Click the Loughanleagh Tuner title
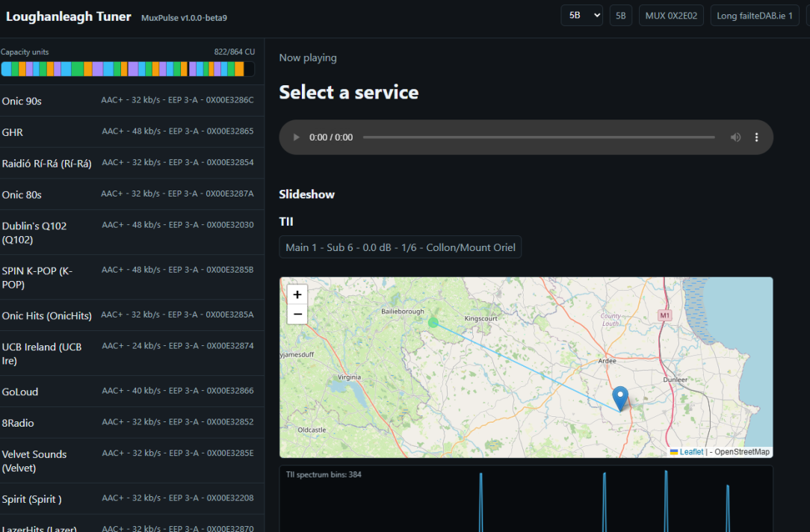This screenshot has width=810, height=532. tap(69, 16)
